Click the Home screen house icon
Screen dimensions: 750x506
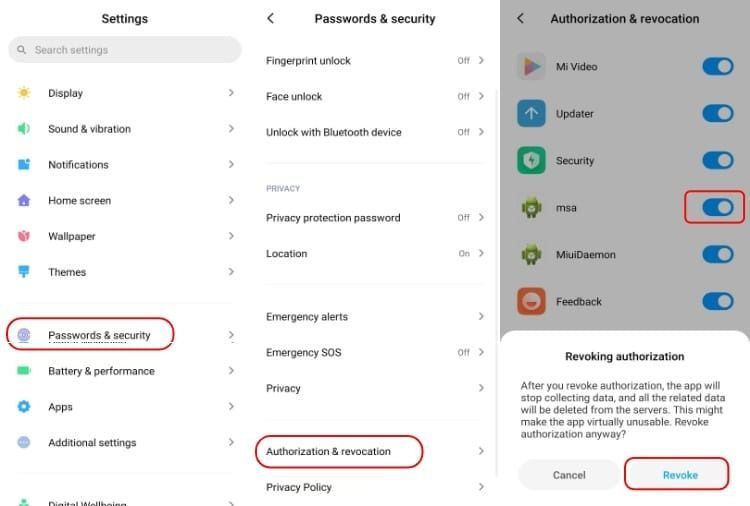coord(23,200)
